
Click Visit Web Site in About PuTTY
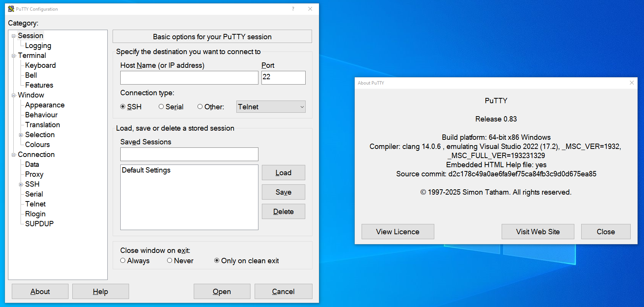tap(538, 232)
